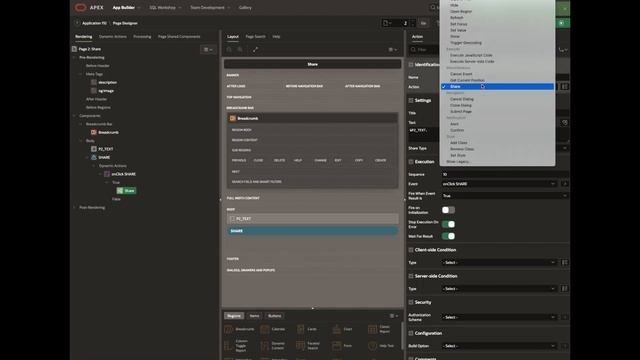Select the Page 2: Share tree node
Image resolution: width=640 pixels, height=360 pixels.
[89, 49]
